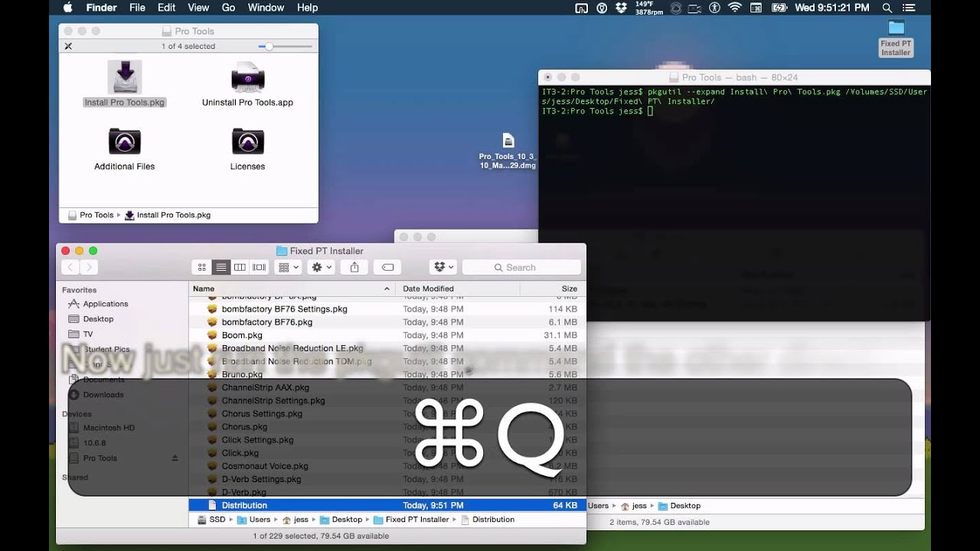This screenshot has height=551, width=980.
Task: Open the gear action menu
Action: (322, 267)
